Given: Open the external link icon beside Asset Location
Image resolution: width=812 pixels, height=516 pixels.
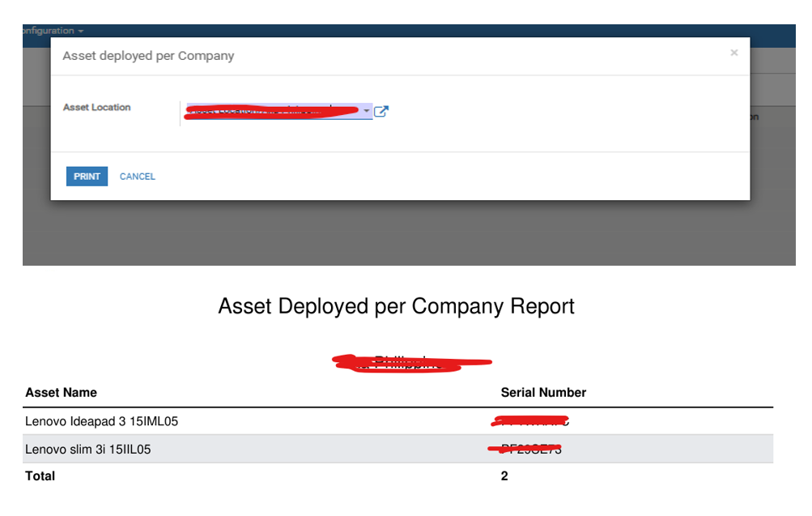Looking at the screenshot, I should click(381, 112).
